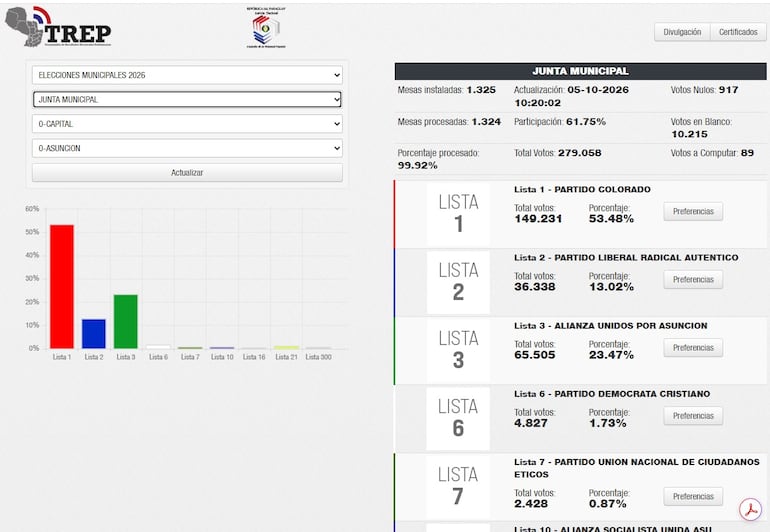Click the Actualización 05-10-2026 timestamp

point(572,97)
